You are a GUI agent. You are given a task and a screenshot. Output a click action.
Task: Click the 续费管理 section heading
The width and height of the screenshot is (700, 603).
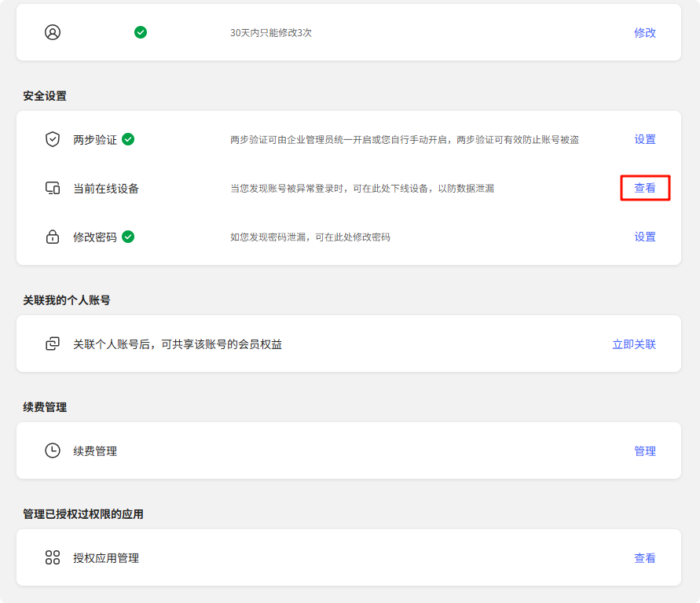45,407
